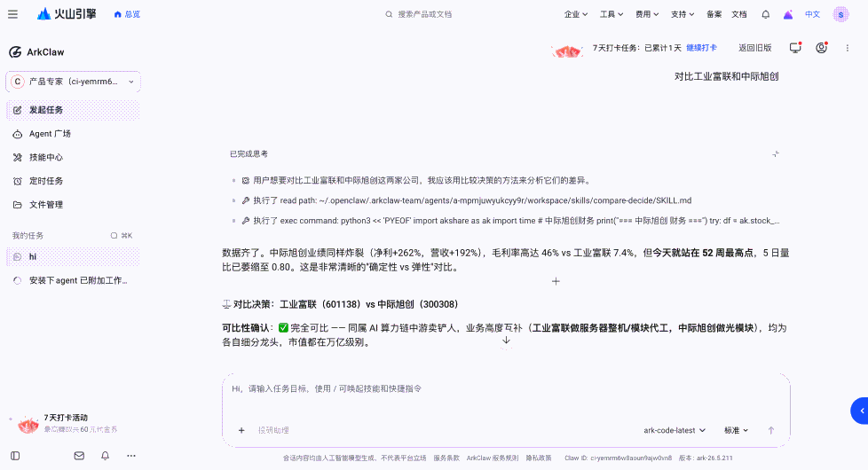Expand the blue side panel tab
The image size is (868, 470).
coord(860,411)
